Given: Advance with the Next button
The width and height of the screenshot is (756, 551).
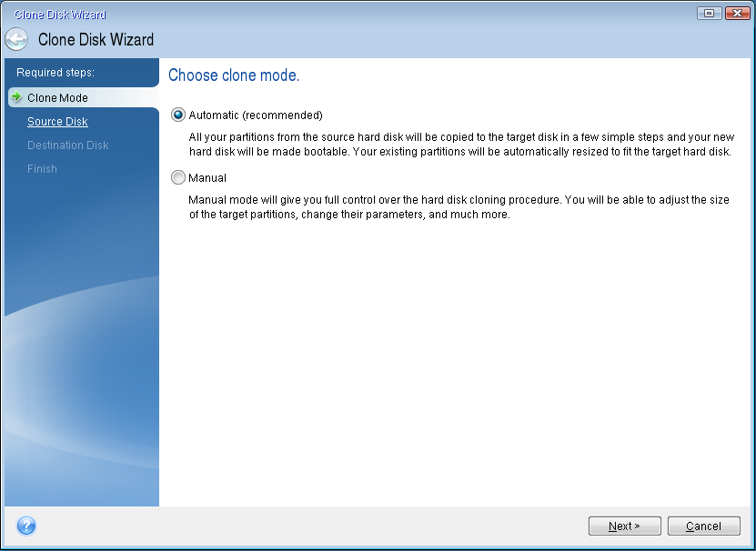Looking at the screenshot, I should click(624, 526).
